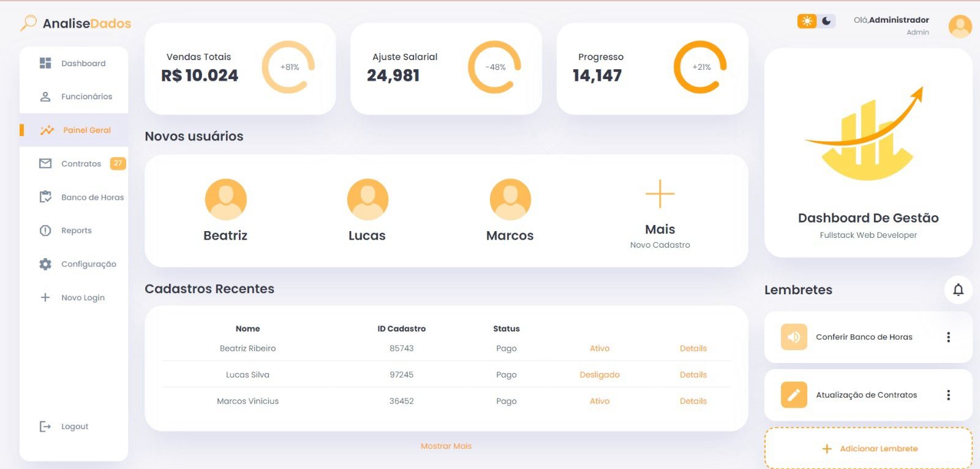Viewport: 980px width, 469px height.
Task: Click the Painel Geral chart icon
Action: click(x=47, y=130)
